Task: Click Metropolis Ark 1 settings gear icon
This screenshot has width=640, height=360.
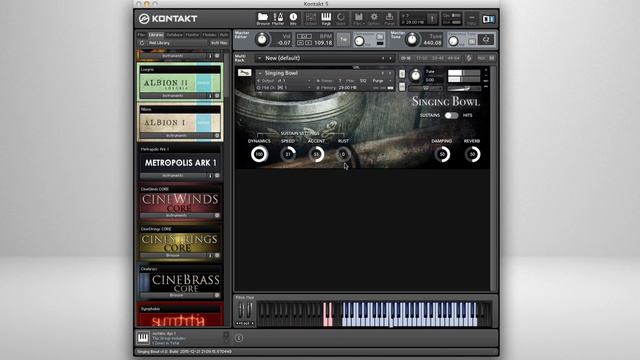Action: click(x=217, y=176)
